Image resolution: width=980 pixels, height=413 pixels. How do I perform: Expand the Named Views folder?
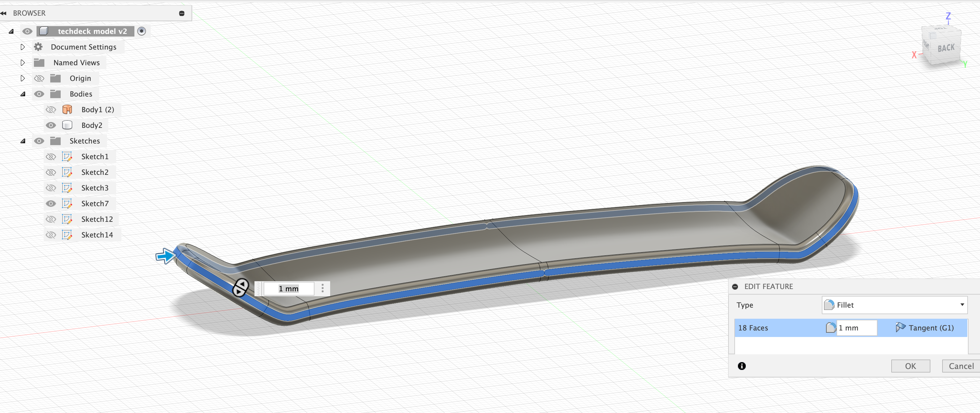23,63
